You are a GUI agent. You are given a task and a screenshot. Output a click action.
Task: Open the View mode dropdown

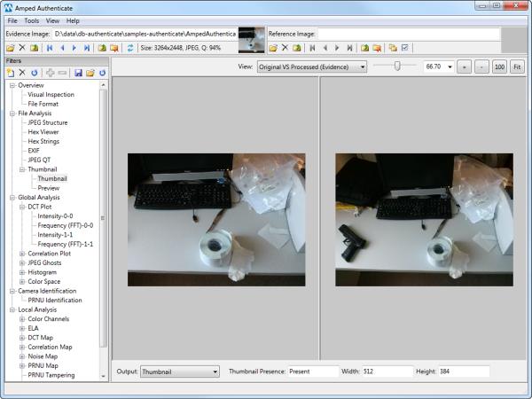pos(311,66)
